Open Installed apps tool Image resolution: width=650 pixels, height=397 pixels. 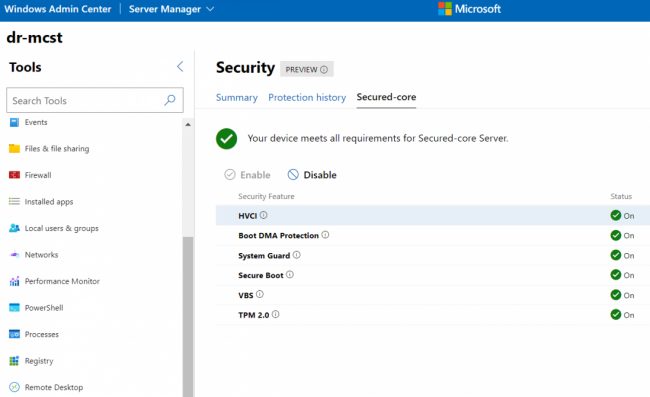coord(49,202)
